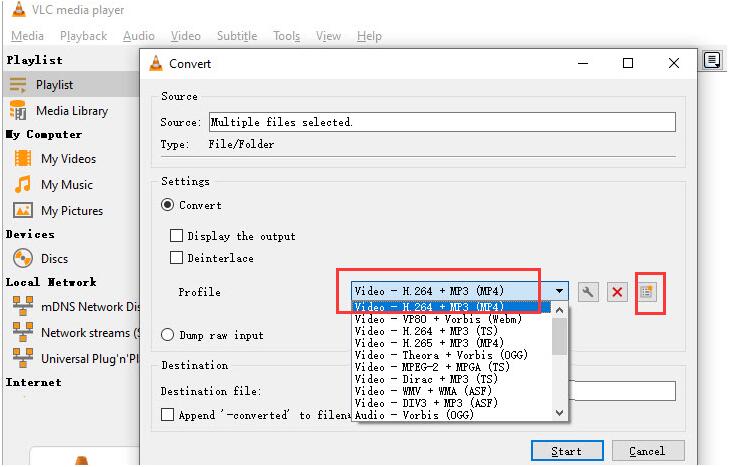The height and width of the screenshot is (467, 751).
Task: Toggle Append '-converted' to filename checkbox
Action: pyautogui.click(x=167, y=414)
